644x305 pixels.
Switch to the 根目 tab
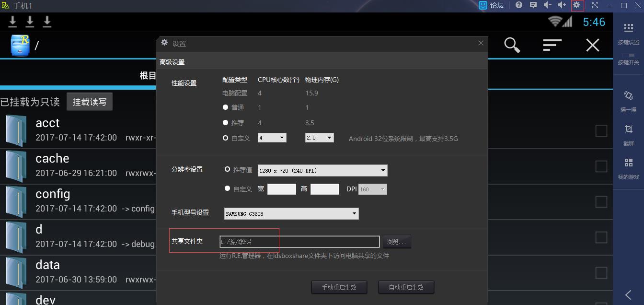(x=148, y=75)
